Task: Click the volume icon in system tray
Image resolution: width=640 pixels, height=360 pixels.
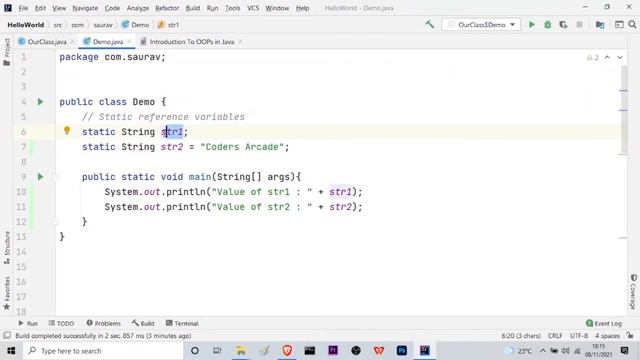Action: tap(566, 351)
